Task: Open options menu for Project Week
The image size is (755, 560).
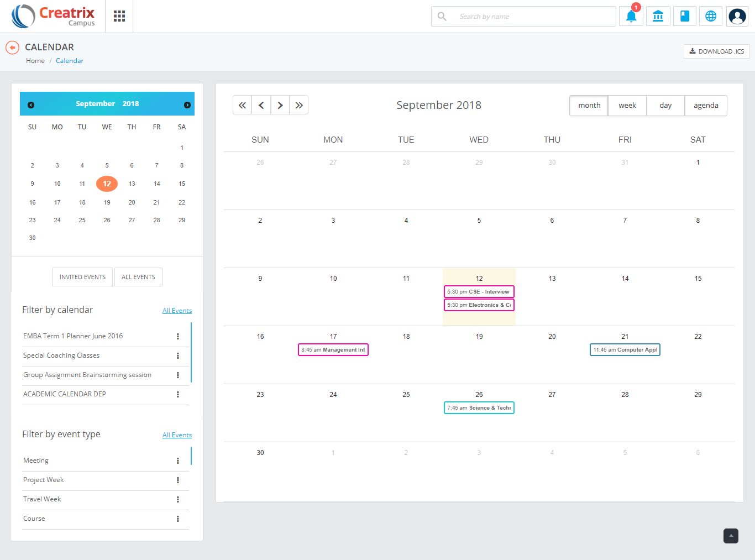Action: coord(178,480)
